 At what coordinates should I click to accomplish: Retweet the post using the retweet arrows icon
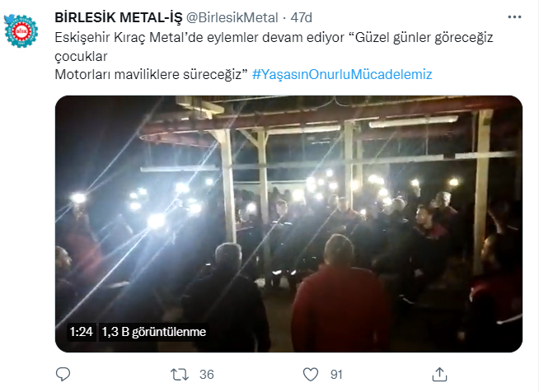click(180, 375)
